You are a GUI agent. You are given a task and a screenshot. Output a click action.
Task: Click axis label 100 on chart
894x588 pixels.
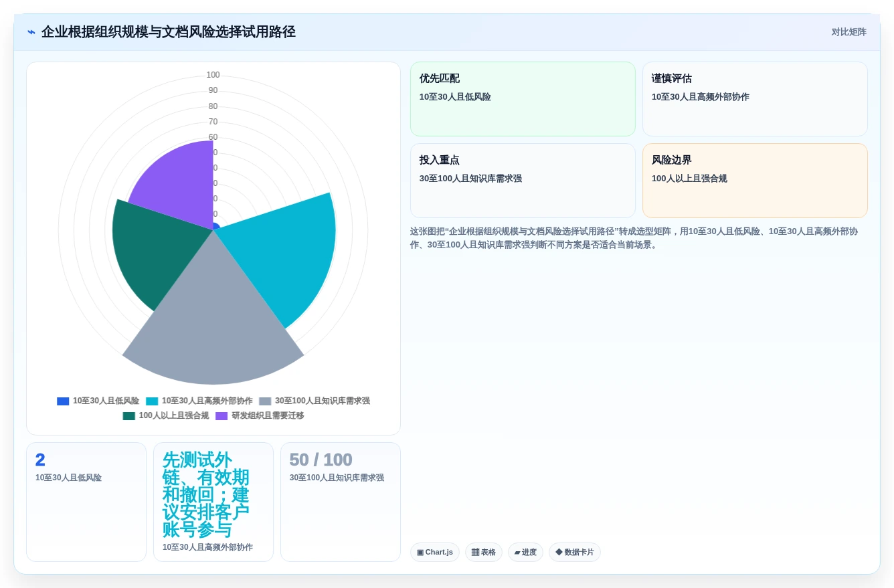coord(213,75)
